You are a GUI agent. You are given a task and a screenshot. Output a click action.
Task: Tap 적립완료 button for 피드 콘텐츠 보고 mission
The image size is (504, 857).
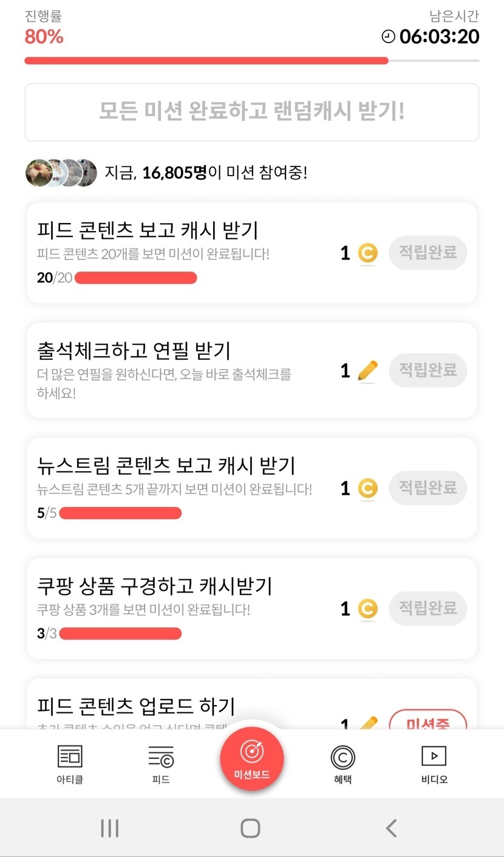tap(427, 252)
